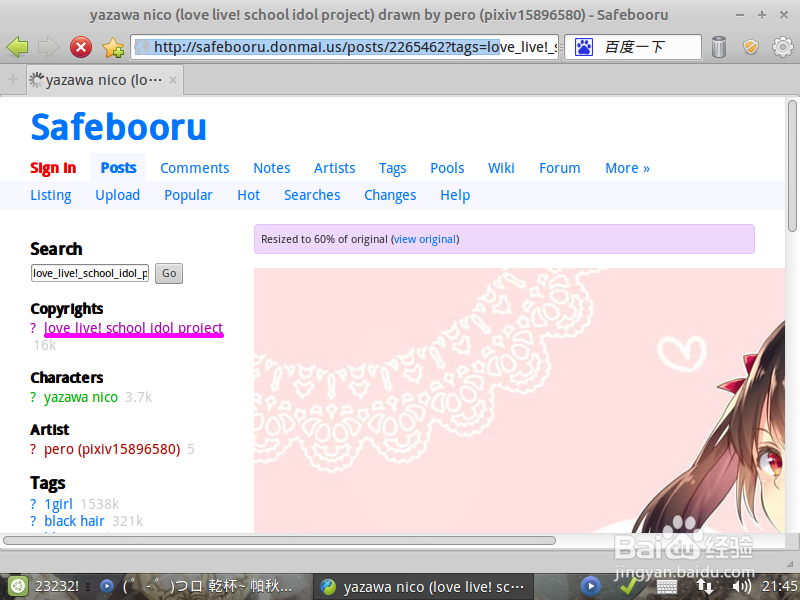Open the network arrows tray icon
This screenshot has height=600, width=800.
(705, 586)
